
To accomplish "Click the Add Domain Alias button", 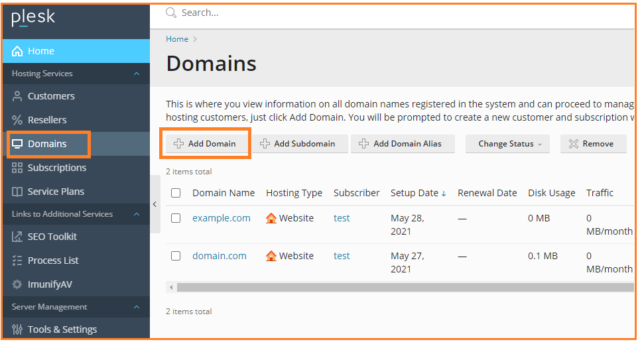I will pyautogui.click(x=403, y=144).
